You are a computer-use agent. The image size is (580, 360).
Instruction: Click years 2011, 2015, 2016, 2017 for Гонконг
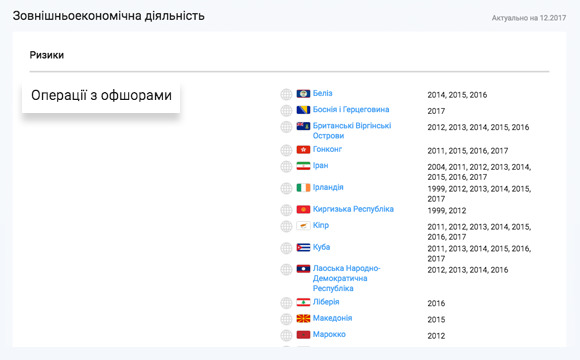[468, 151]
